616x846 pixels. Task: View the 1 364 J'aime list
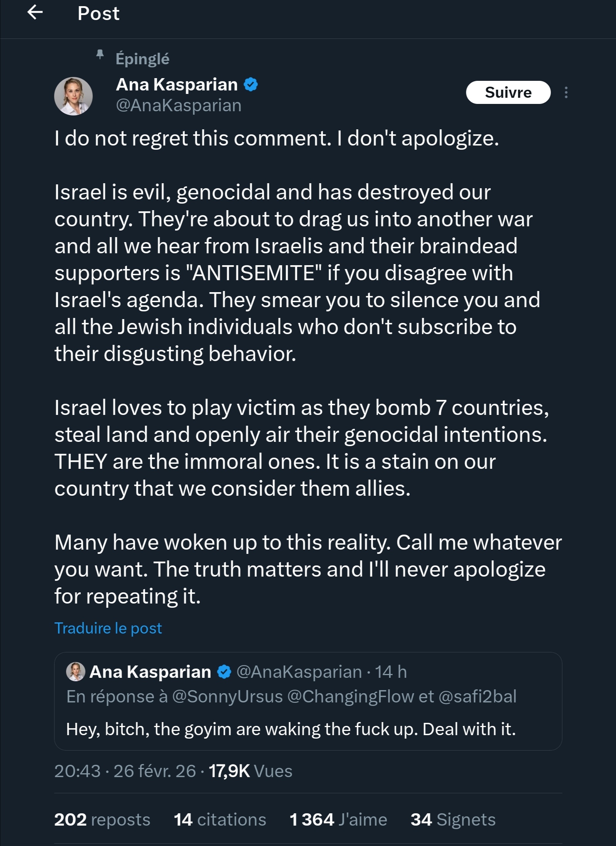pos(338,819)
